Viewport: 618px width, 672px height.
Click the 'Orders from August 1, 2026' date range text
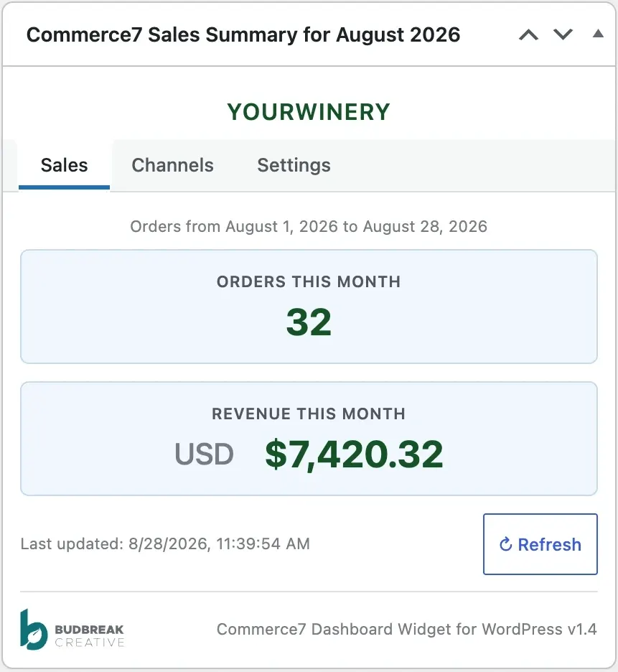point(309,227)
